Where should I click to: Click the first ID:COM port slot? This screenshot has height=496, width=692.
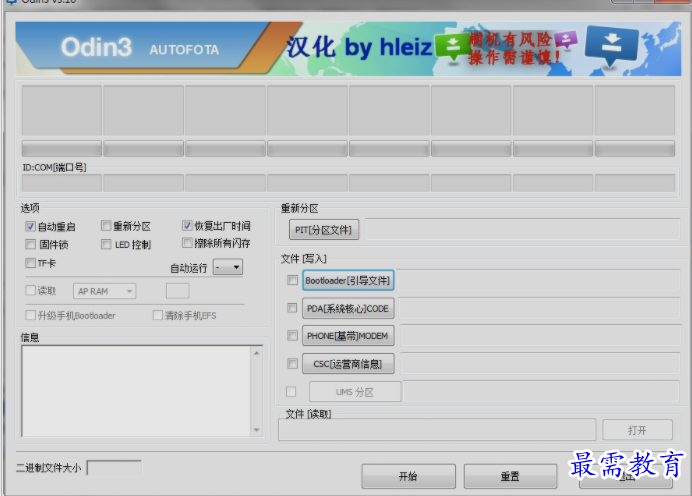(62, 183)
